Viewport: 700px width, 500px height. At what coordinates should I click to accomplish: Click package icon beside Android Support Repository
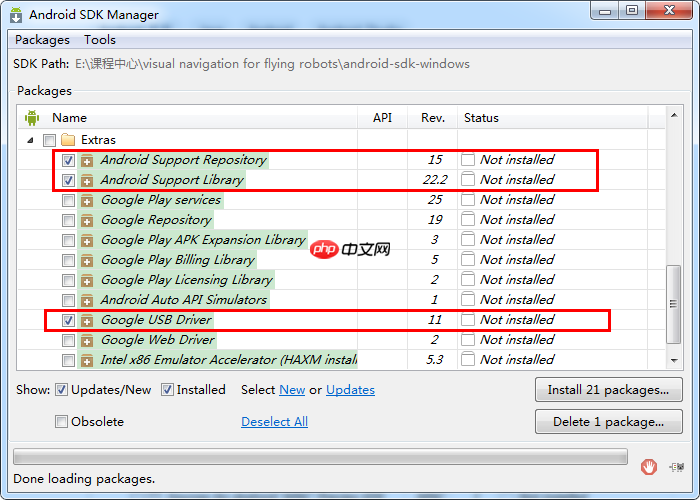(87, 160)
